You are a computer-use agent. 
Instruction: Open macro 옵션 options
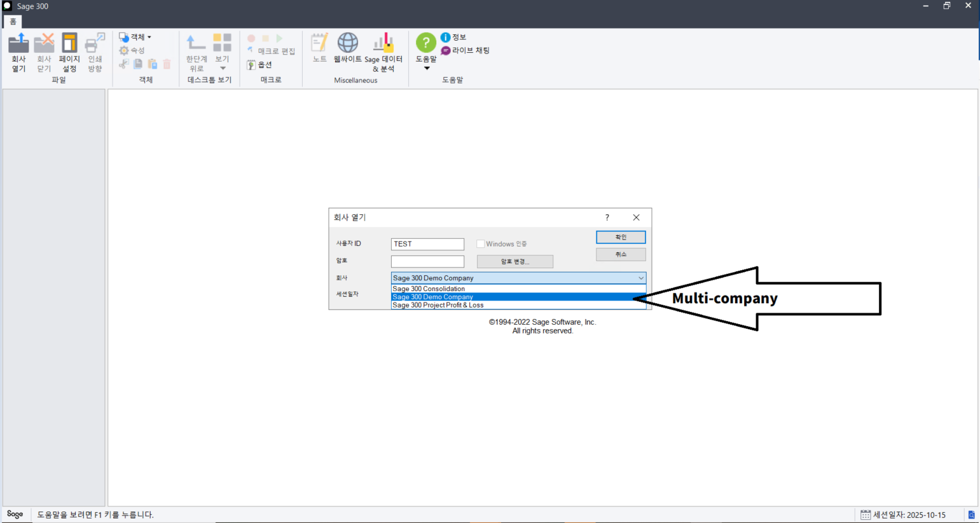pyautogui.click(x=259, y=65)
